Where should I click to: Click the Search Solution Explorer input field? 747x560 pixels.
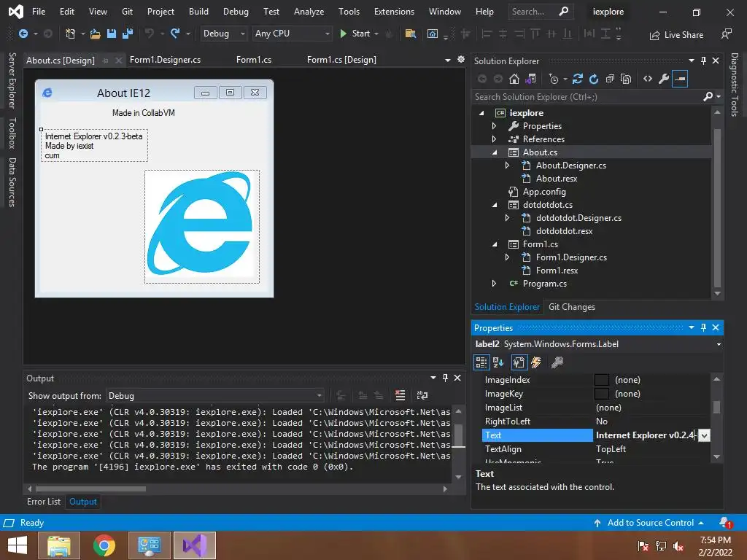click(587, 97)
